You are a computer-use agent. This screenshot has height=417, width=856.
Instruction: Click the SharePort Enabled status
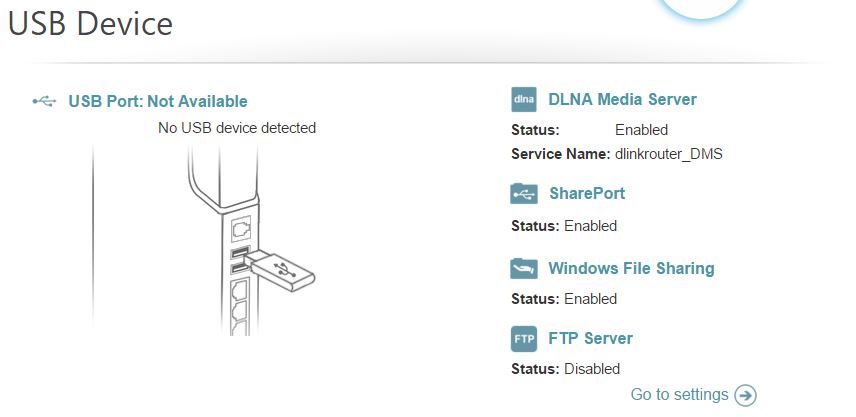[590, 226]
